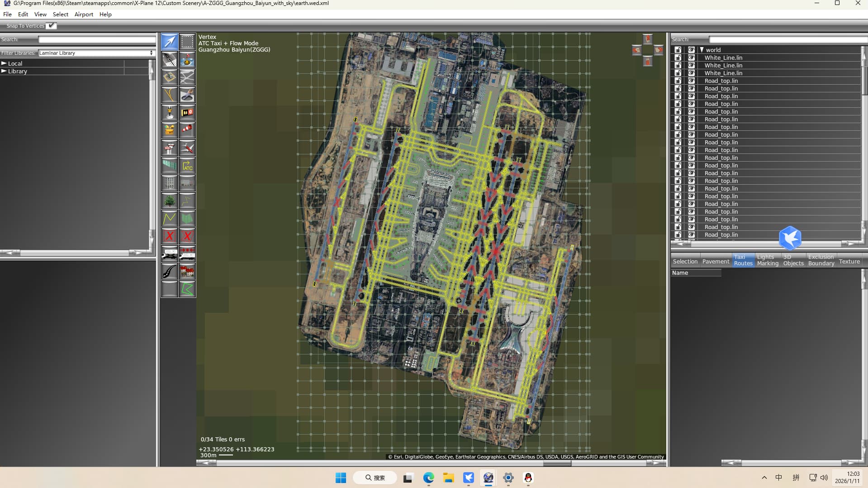Activate the ATC taxi route tool
868x488 pixels.
187,166
